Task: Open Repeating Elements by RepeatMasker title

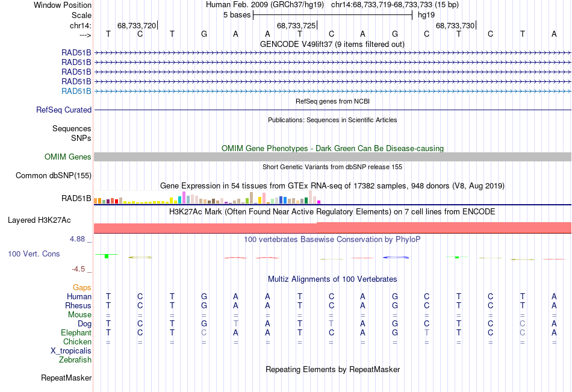Action: 333,369
